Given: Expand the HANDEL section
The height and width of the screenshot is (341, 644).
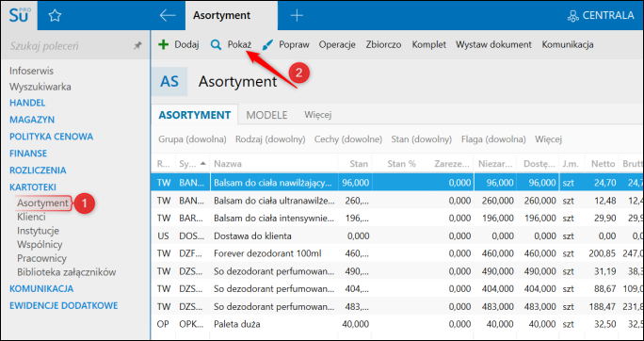Looking at the screenshot, I should coord(27,103).
